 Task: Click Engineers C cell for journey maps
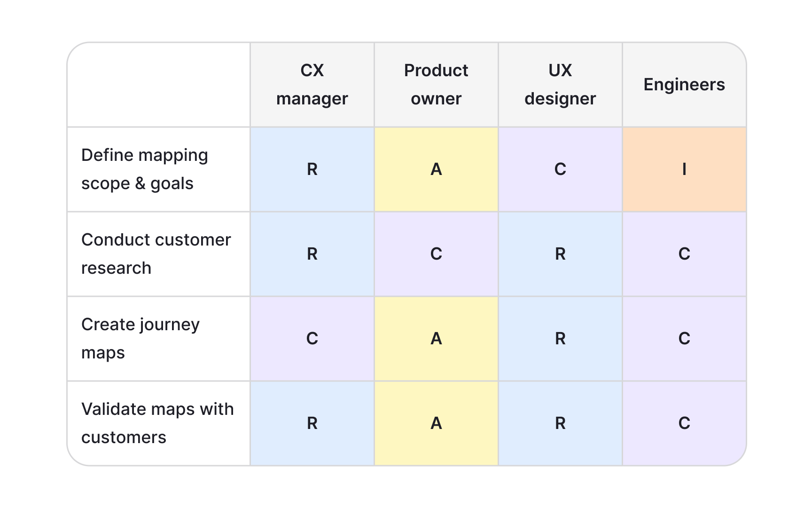point(684,339)
